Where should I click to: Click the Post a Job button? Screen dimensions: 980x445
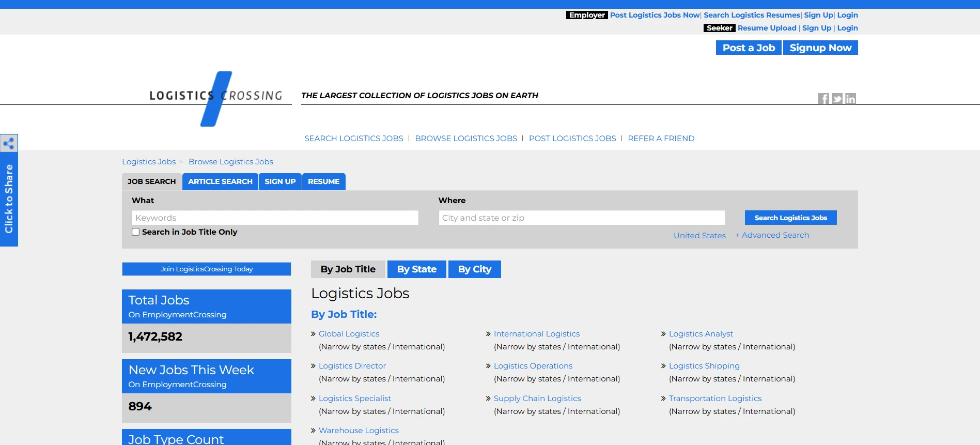pos(749,48)
